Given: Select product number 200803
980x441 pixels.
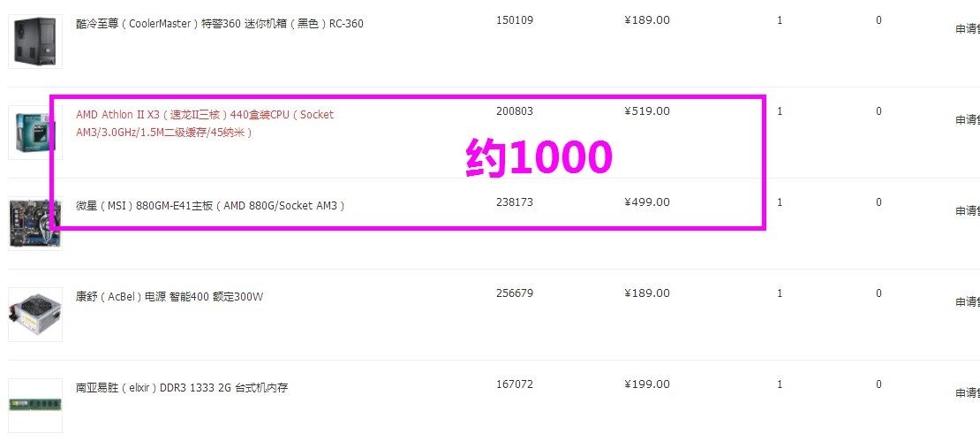Looking at the screenshot, I should coord(515,111).
